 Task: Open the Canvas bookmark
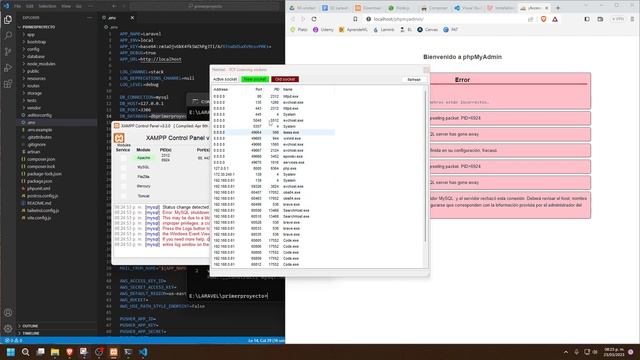point(427,30)
